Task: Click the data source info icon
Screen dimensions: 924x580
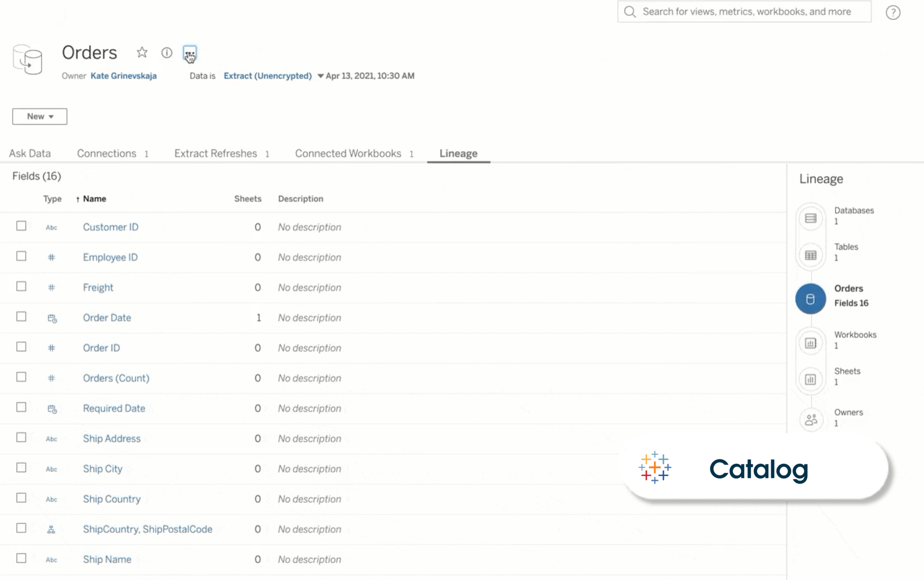Action: [166, 53]
